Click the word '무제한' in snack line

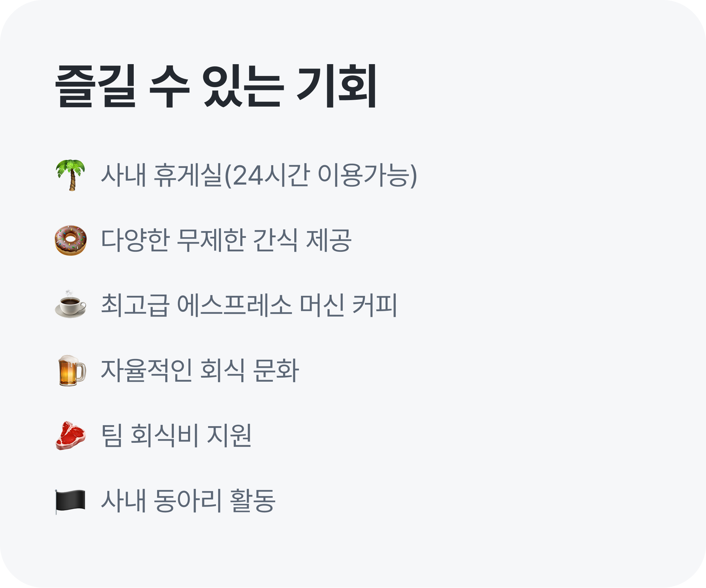(211, 240)
